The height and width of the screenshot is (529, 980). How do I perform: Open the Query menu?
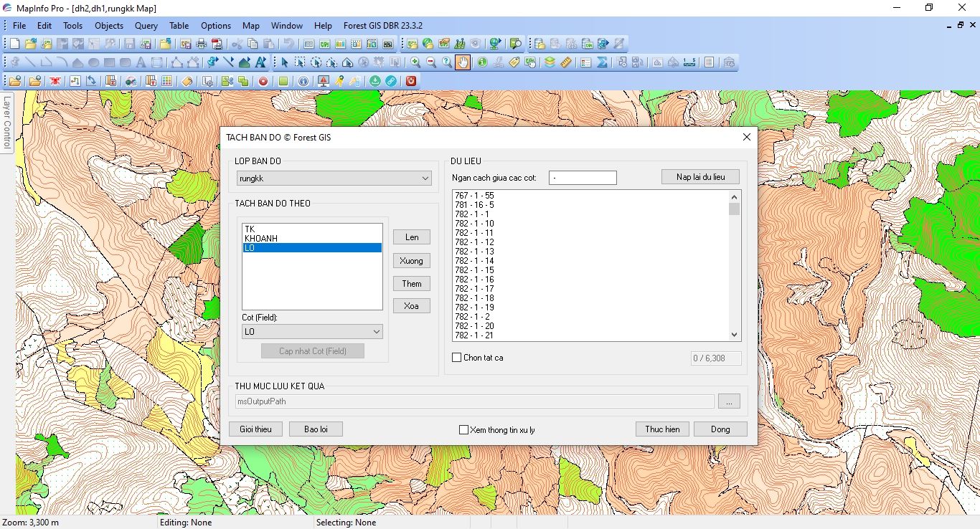pos(146,26)
